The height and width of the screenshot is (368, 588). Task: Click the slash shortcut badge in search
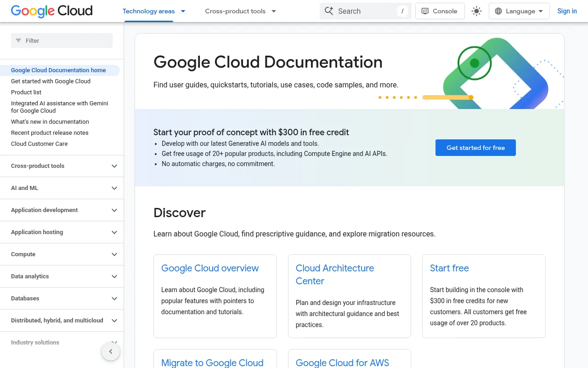(x=402, y=11)
